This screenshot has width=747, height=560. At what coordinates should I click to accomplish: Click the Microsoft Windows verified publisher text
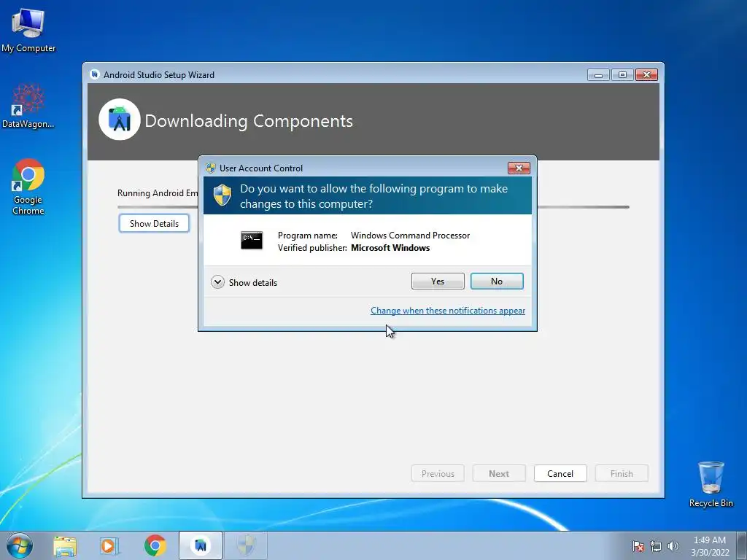click(390, 248)
